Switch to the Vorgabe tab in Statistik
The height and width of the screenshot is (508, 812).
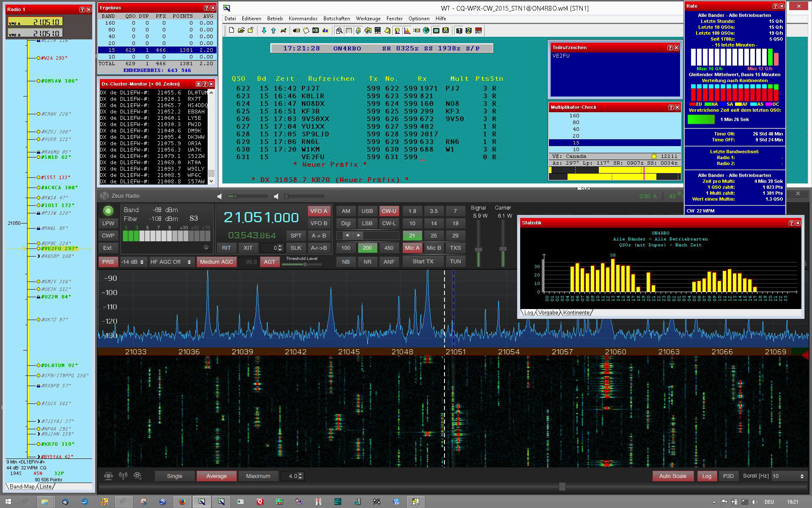(548, 312)
